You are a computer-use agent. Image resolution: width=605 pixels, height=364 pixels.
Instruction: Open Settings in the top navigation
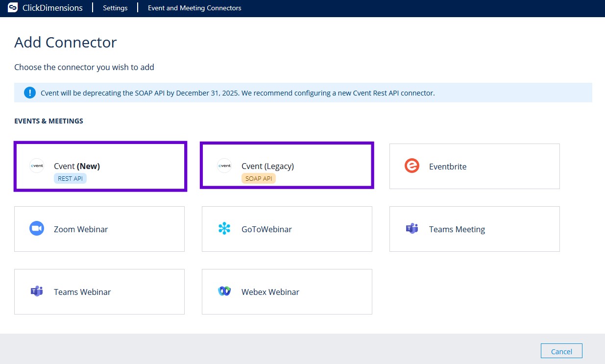tap(115, 8)
